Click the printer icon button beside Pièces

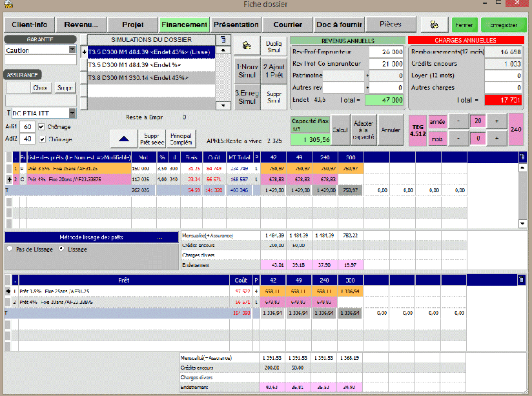point(435,25)
